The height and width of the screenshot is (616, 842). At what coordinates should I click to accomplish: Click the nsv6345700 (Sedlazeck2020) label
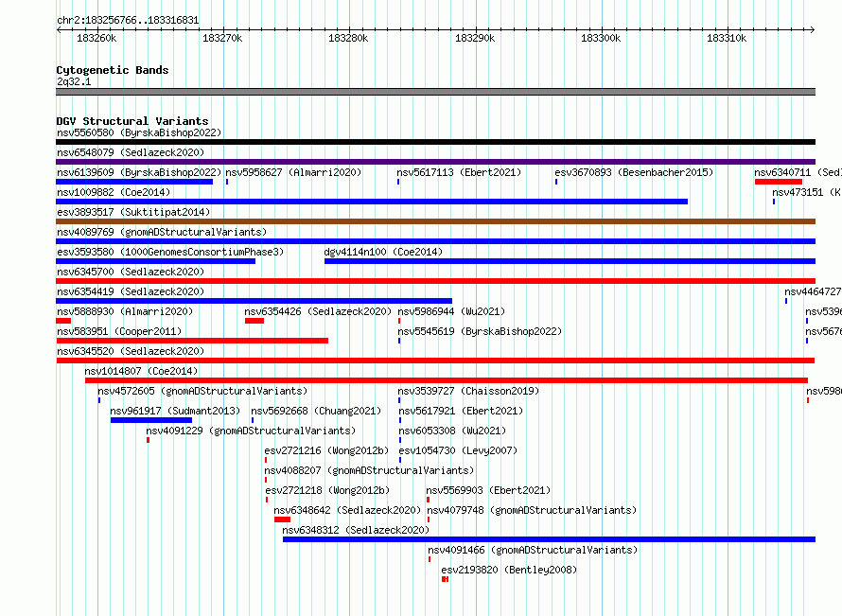tap(131, 272)
